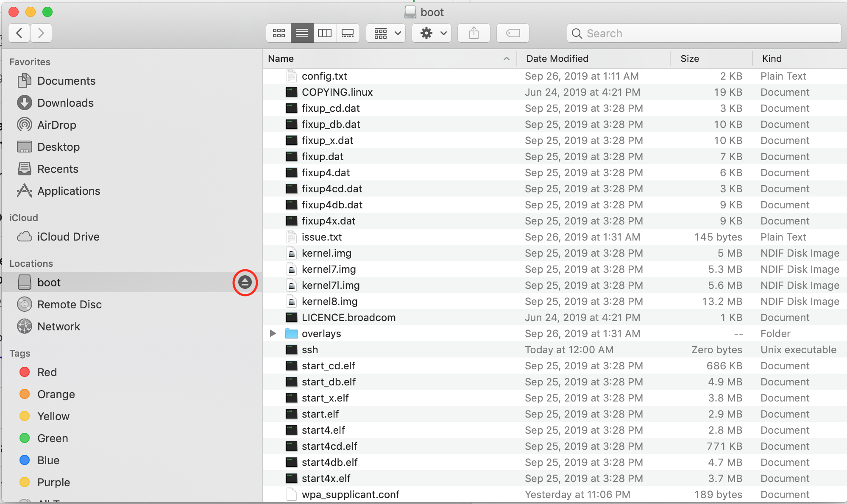
Task: Expand the overlays folder
Action: click(273, 333)
